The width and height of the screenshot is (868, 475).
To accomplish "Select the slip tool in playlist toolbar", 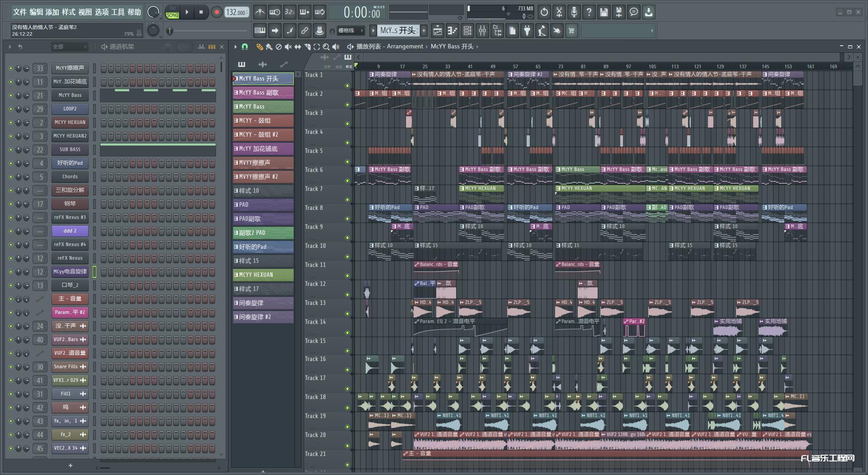I will [297, 47].
